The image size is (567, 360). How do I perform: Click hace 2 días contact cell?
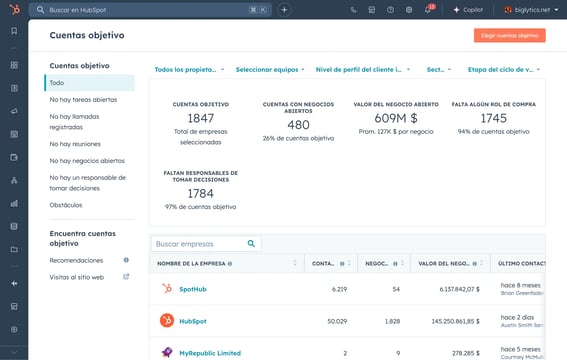(517, 317)
